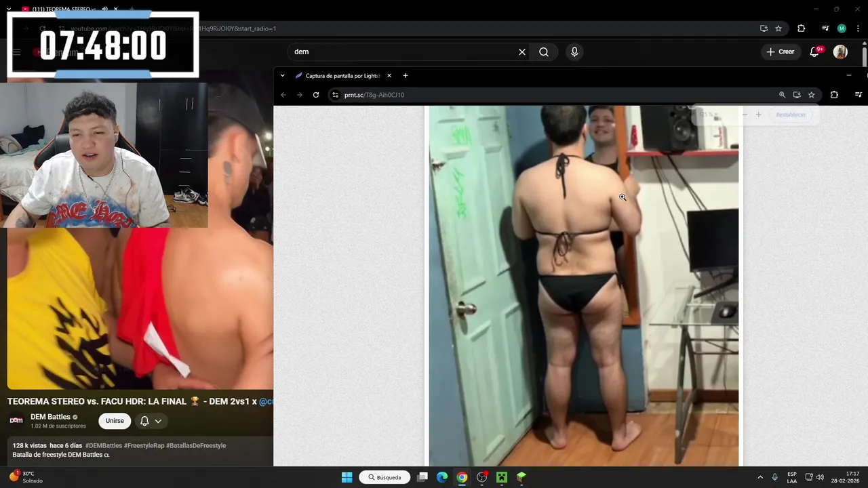Launch Microsoft Edge from taskbar
The height and width of the screenshot is (488, 868).
(442, 477)
